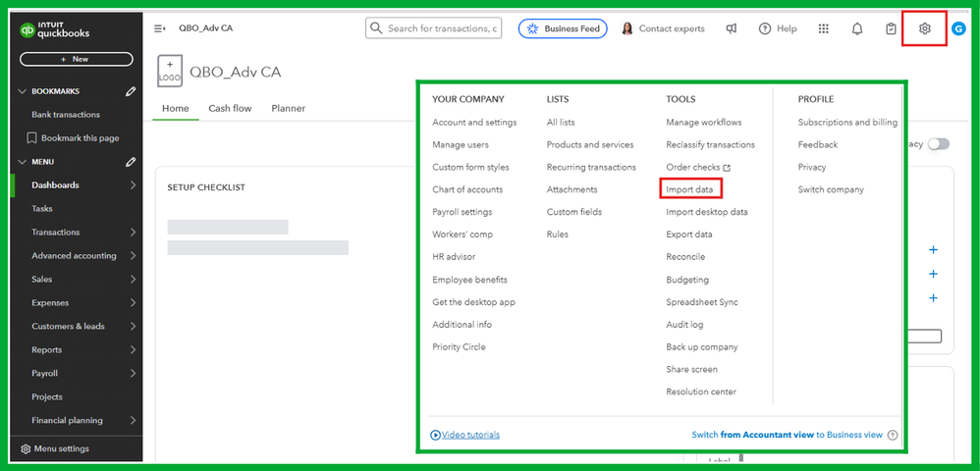The width and height of the screenshot is (980, 471).
Task: Click the Menu settings gear icon
Action: point(26,448)
